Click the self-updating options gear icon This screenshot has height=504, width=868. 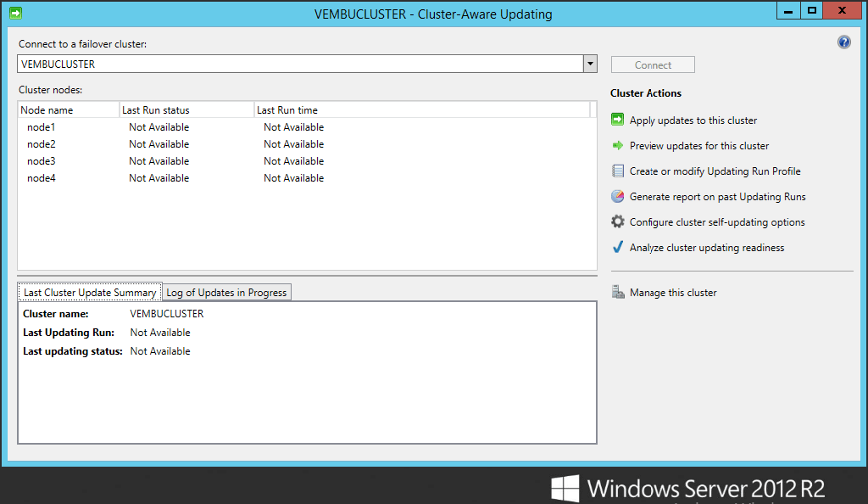point(618,222)
